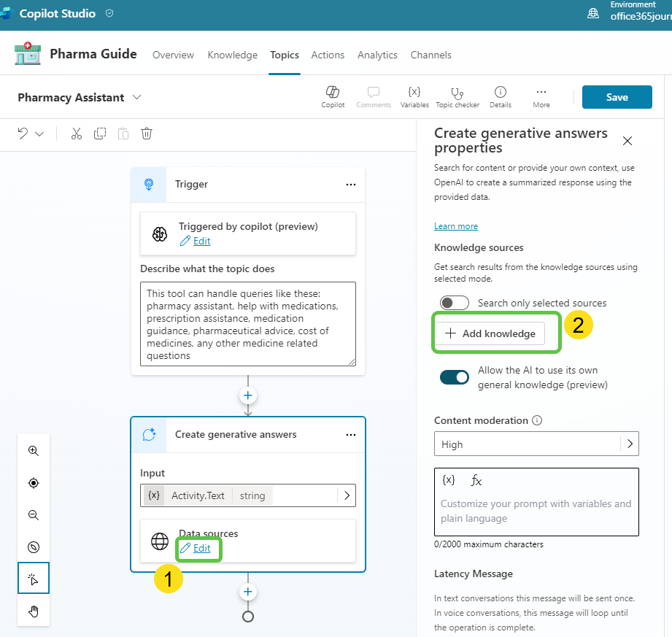The height and width of the screenshot is (637, 672).
Task: Select the zoom-in magnifier tool
Action: tap(33, 451)
